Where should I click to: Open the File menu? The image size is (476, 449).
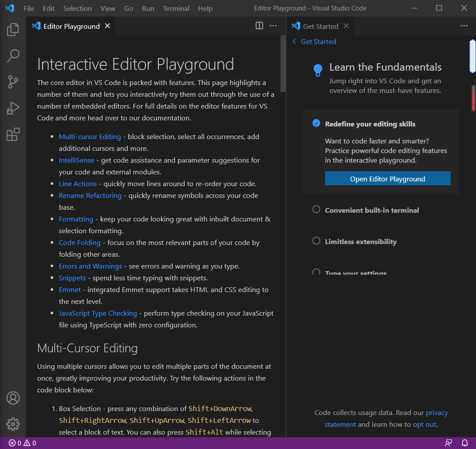pos(28,8)
